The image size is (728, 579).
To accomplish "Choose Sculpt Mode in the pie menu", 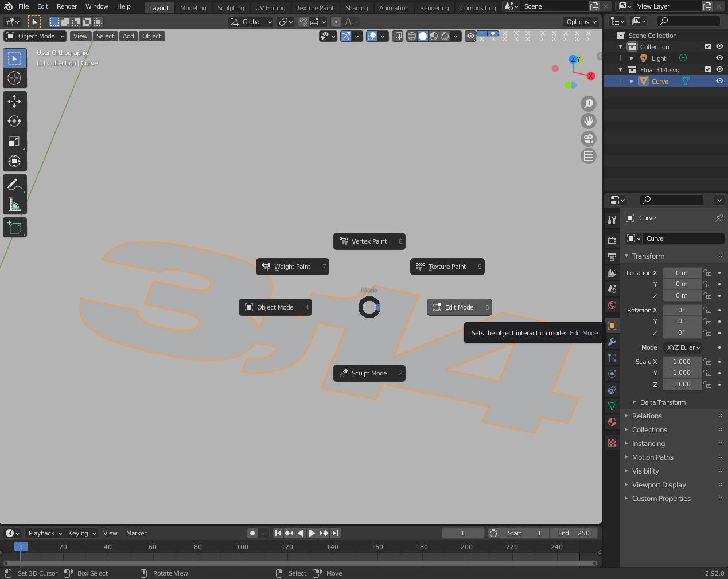I will [x=369, y=373].
